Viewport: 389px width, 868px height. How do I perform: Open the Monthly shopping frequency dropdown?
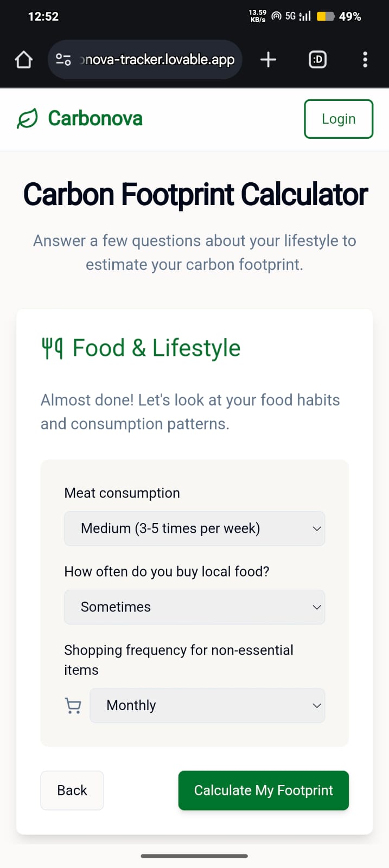(207, 706)
